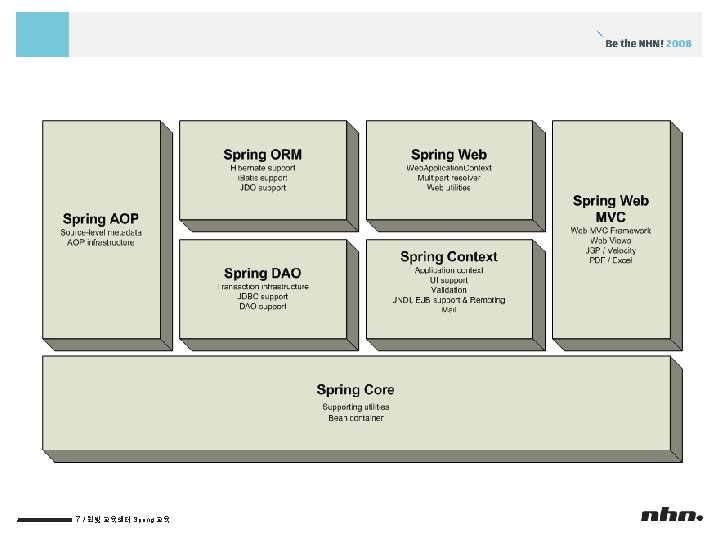Select 'Mail' text in Spring Context
The image size is (720, 540).
449,310
